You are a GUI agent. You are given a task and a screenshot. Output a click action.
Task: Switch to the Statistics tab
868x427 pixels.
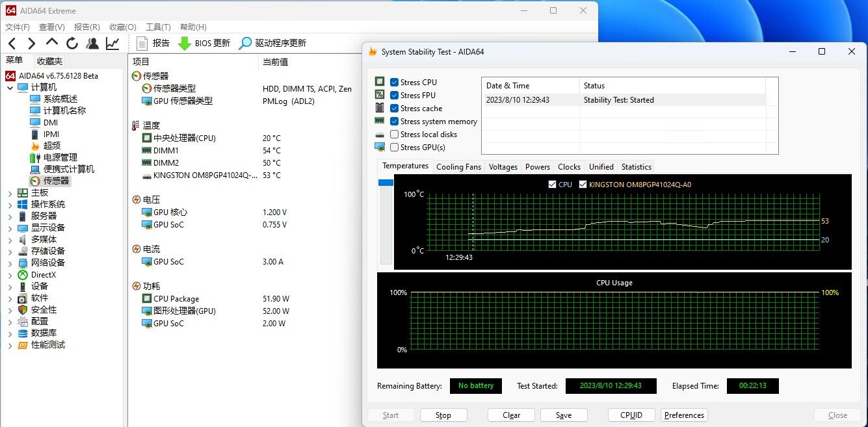point(637,166)
